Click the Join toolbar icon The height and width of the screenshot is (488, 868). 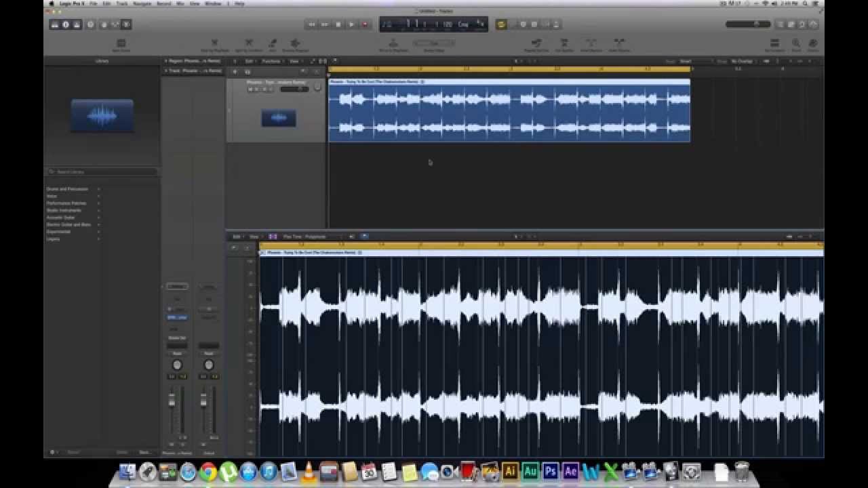[x=273, y=45]
